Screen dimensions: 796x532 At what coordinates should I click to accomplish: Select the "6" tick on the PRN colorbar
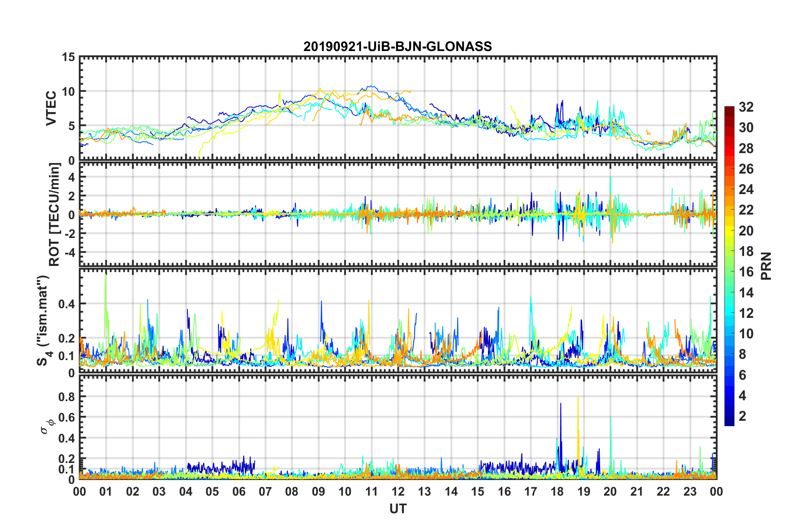point(742,375)
